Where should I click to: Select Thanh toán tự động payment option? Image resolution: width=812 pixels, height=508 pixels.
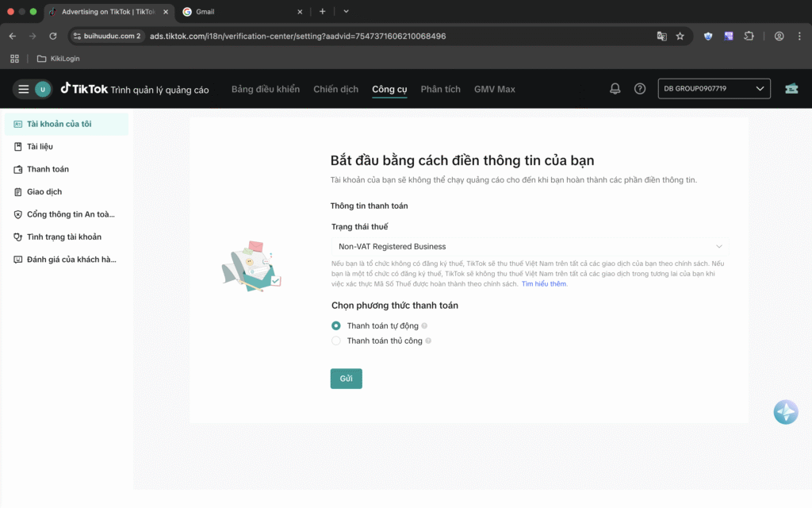[x=335, y=325]
